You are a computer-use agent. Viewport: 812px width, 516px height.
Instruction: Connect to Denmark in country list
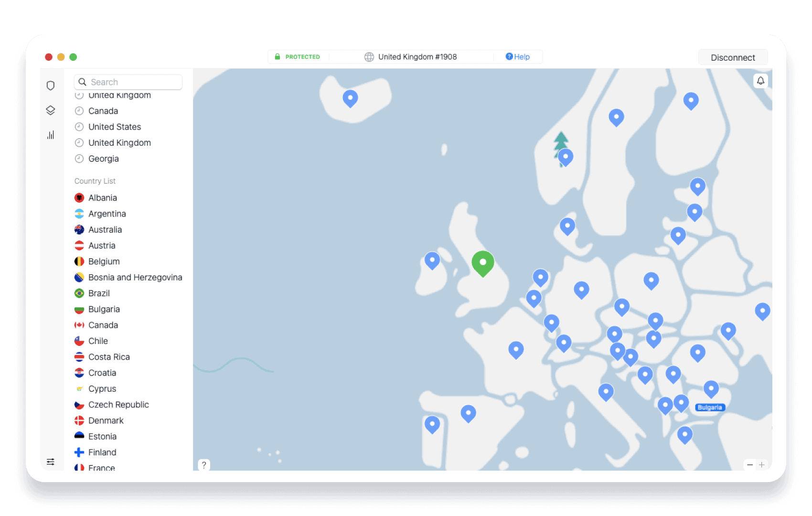tap(99, 421)
